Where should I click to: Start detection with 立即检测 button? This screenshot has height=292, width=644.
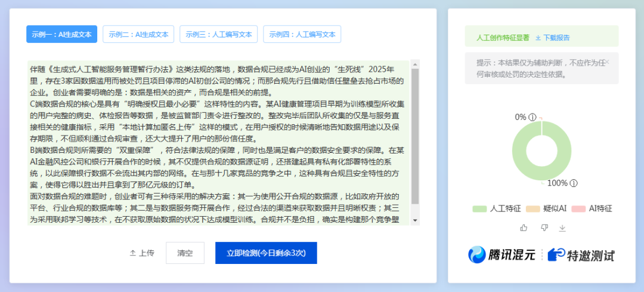(266, 253)
